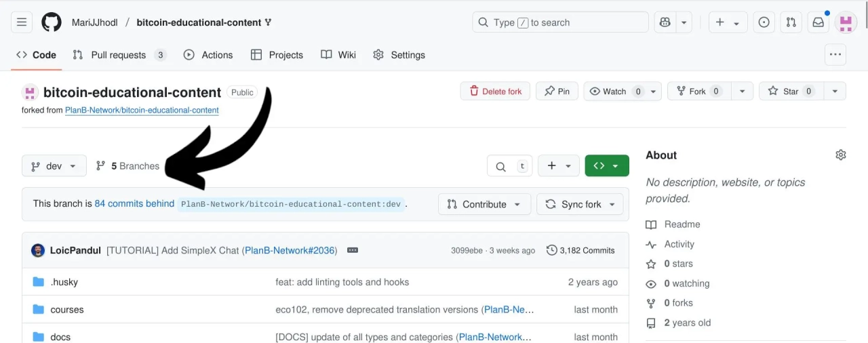Open the hamburger navigation menu

tap(22, 22)
